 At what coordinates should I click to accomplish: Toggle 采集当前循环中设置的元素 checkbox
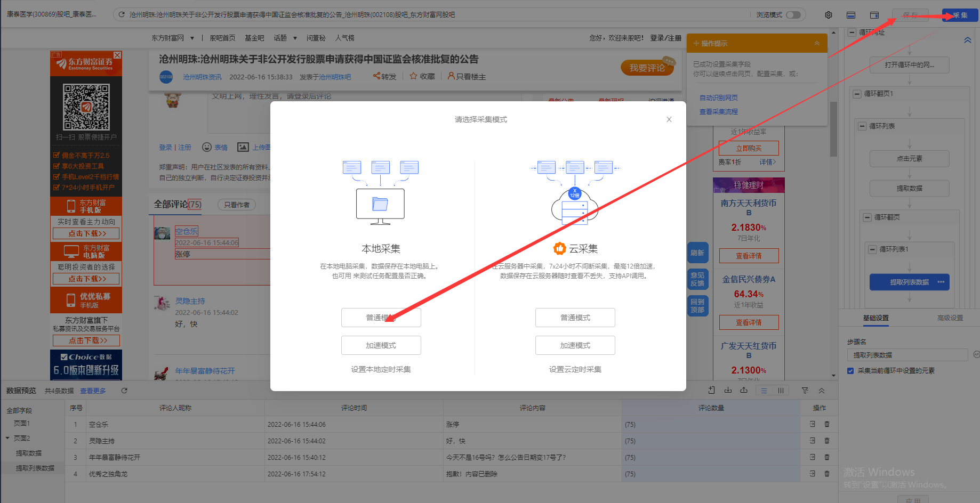850,371
